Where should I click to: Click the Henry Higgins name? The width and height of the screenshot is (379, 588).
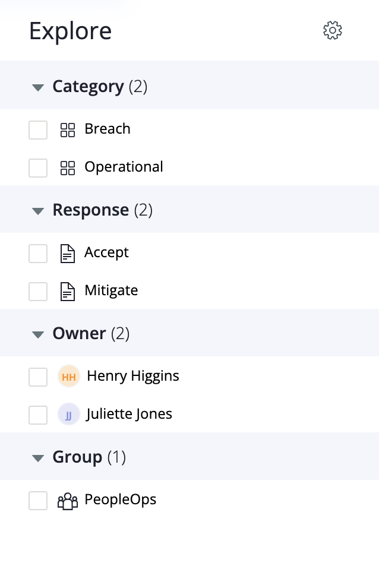click(x=133, y=376)
